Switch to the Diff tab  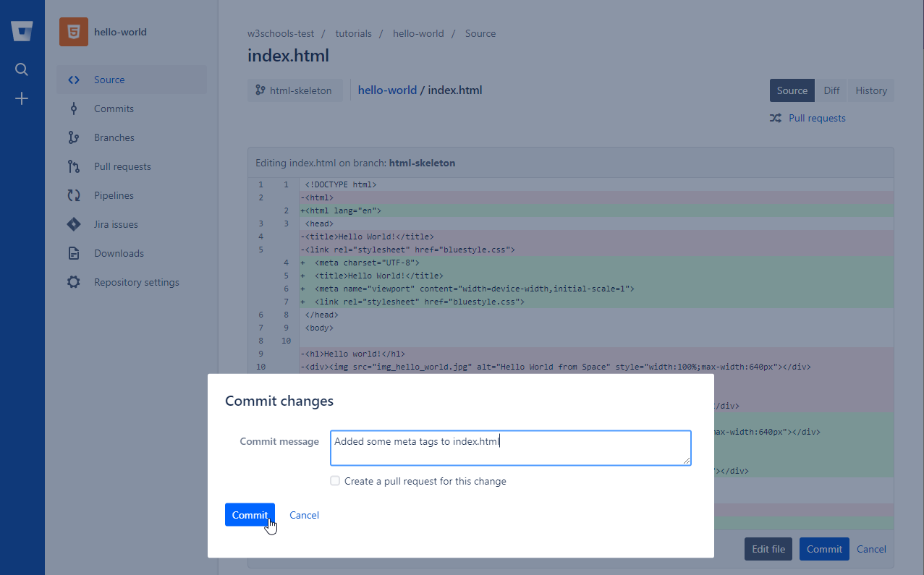pos(831,90)
